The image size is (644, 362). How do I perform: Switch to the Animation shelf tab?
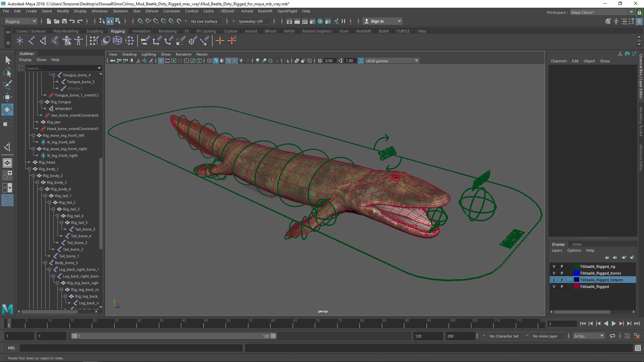(142, 31)
